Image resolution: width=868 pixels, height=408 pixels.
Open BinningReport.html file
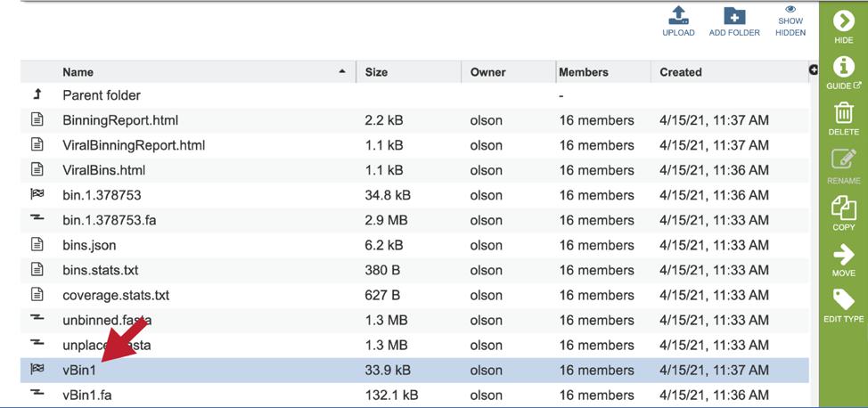coord(120,120)
